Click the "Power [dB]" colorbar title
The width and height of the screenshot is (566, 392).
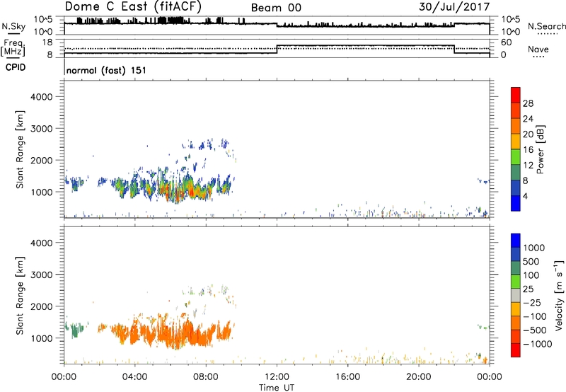point(540,149)
